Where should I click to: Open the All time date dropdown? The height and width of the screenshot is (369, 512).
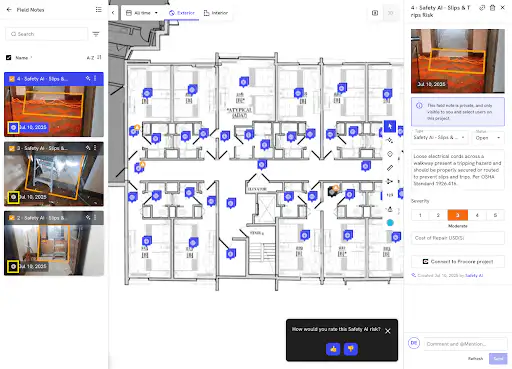[x=142, y=13]
